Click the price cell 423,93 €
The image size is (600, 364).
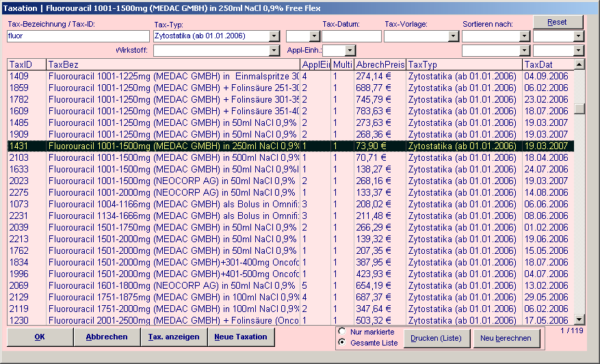tap(380, 274)
